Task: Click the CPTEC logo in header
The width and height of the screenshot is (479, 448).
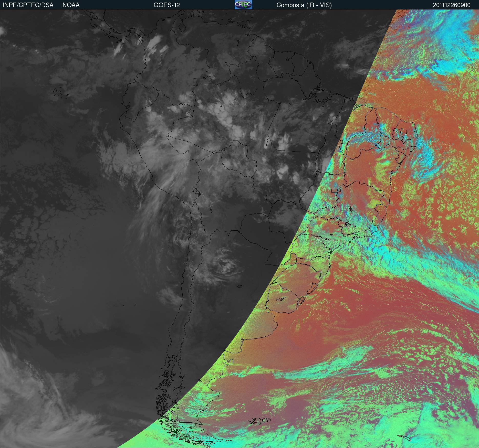Action: click(x=243, y=5)
